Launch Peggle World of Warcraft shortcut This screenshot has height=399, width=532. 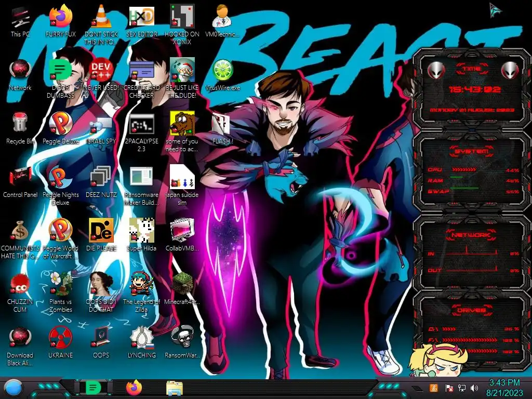(61, 230)
